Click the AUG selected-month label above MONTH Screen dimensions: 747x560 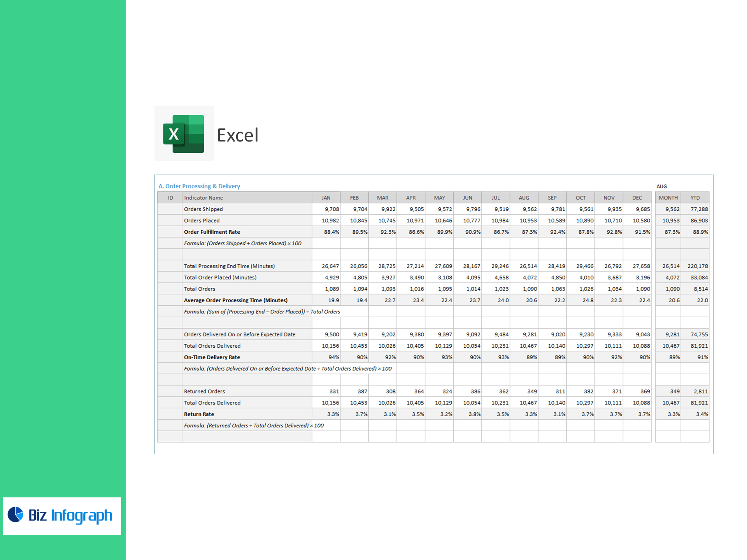[661, 187]
